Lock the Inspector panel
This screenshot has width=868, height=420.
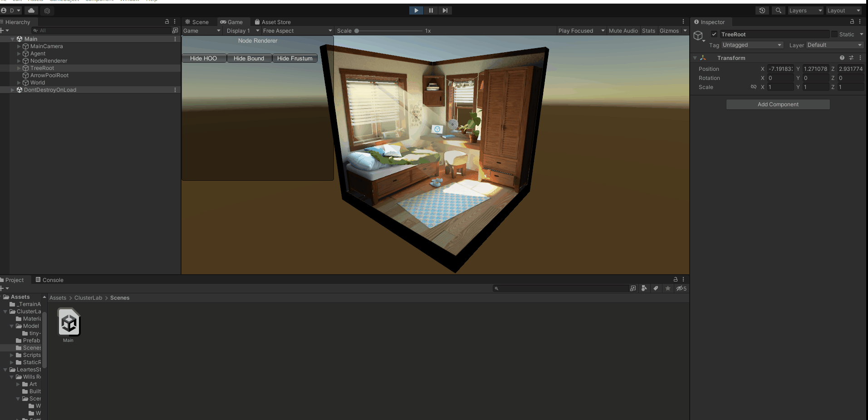(x=852, y=21)
